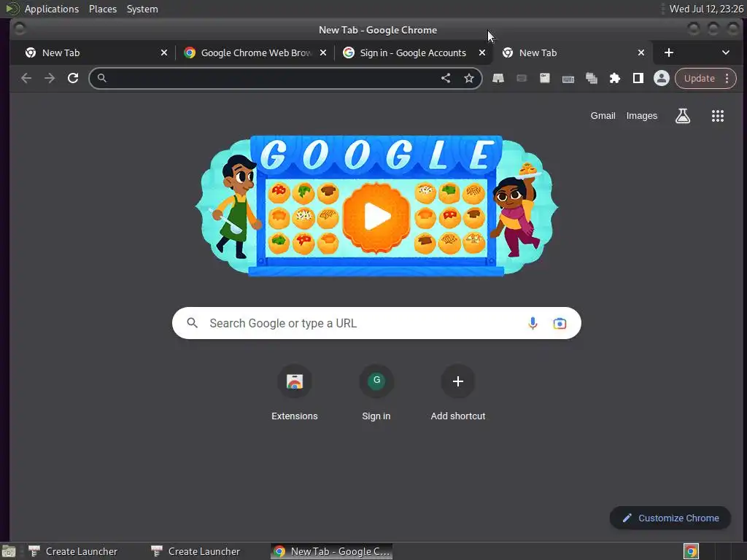Click the Chrome icon in the bottom panel tray
747x560 pixels.
pos(691,551)
